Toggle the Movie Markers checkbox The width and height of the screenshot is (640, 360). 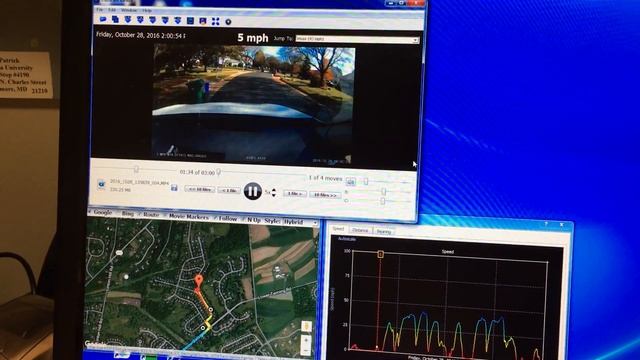(186, 217)
